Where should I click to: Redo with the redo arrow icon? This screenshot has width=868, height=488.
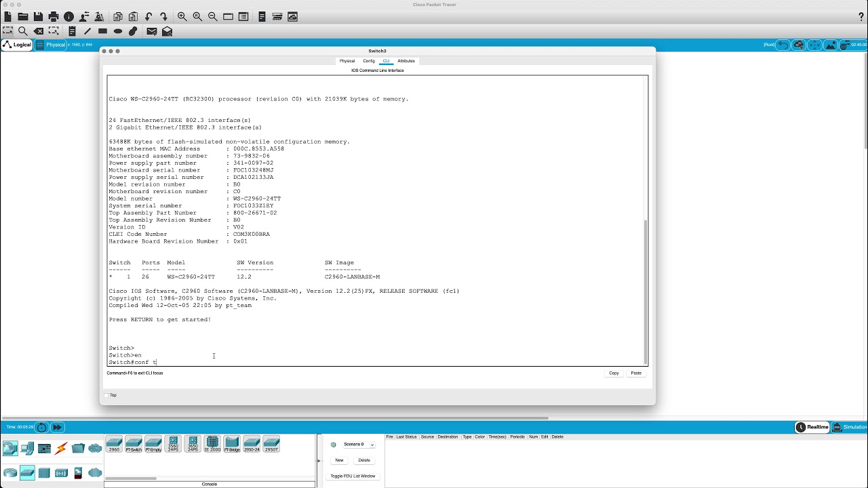click(x=163, y=16)
